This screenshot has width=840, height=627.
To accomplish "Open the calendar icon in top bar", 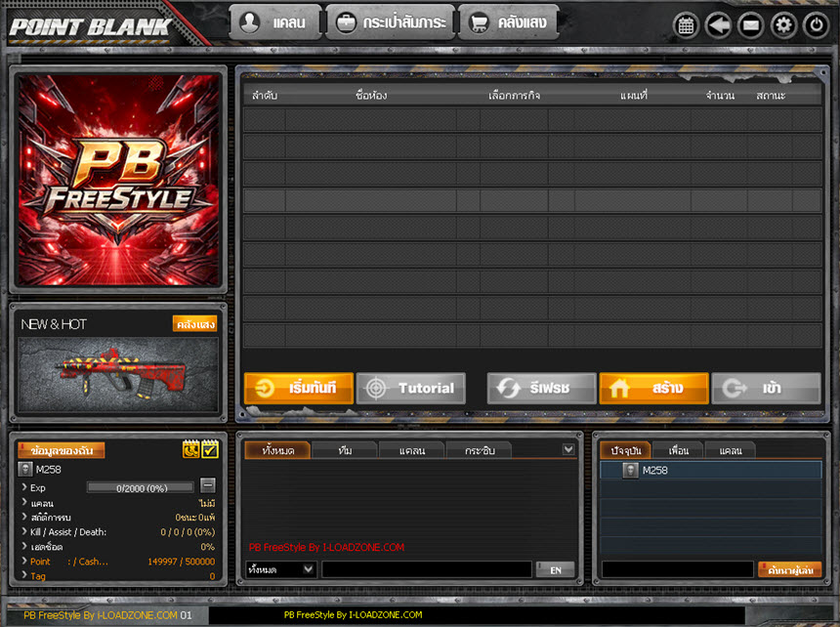I will pos(686,25).
